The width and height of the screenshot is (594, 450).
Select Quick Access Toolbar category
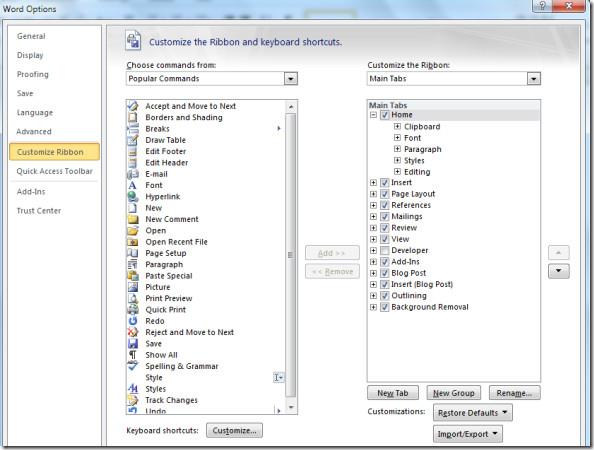pyautogui.click(x=55, y=171)
